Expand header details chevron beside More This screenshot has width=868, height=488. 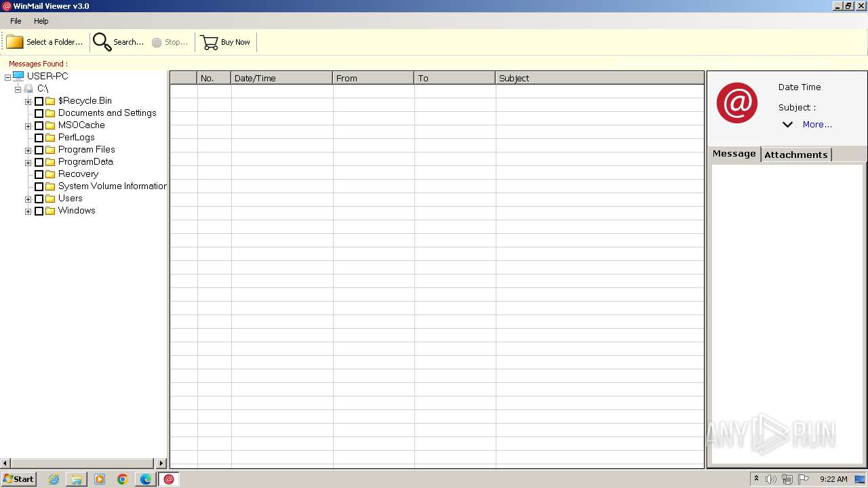point(787,125)
